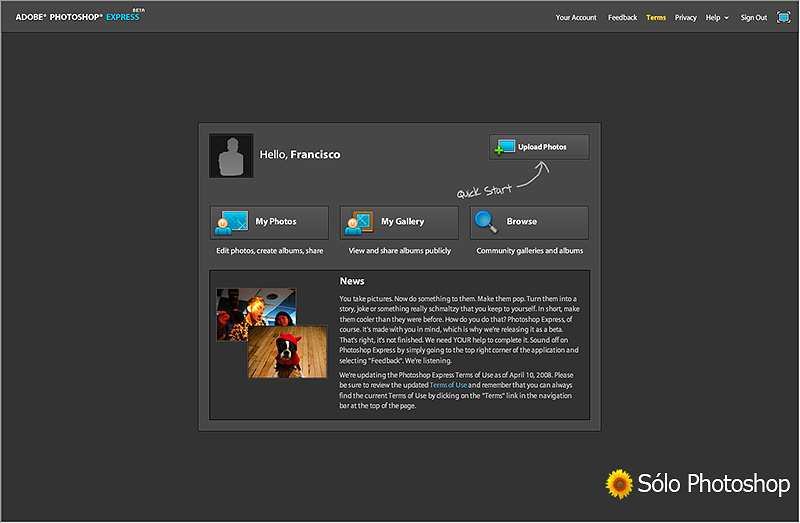
Task: Click the My Gallery picture icon
Action: [359, 222]
